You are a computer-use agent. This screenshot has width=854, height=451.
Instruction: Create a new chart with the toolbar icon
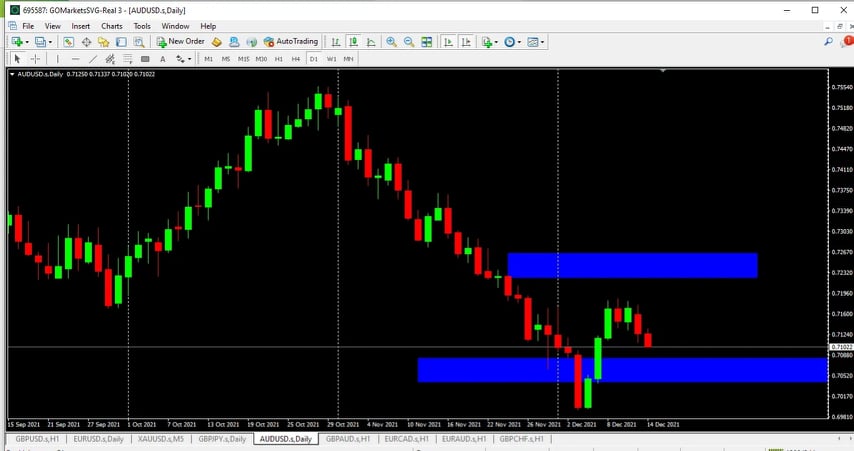[17, 42]
